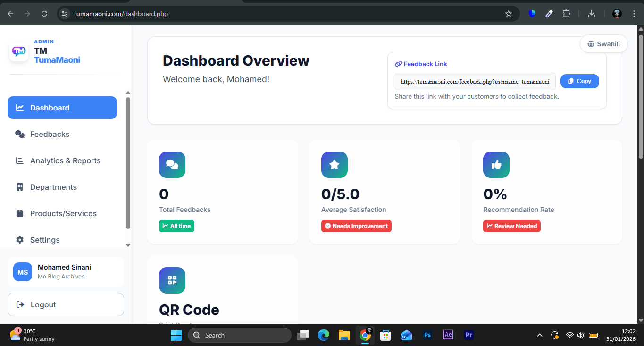Image resolution: width=644 pixels, height=346 pixels.
Task: Select the Dashboard item in the sidebar
Action: [49, 108]
